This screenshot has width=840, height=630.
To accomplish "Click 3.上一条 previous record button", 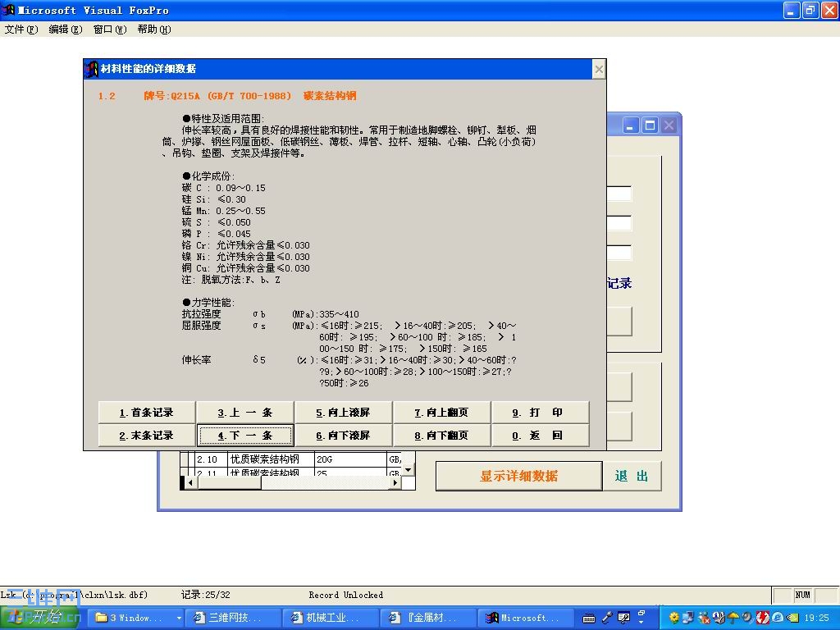I will click(x=245, y=413).
